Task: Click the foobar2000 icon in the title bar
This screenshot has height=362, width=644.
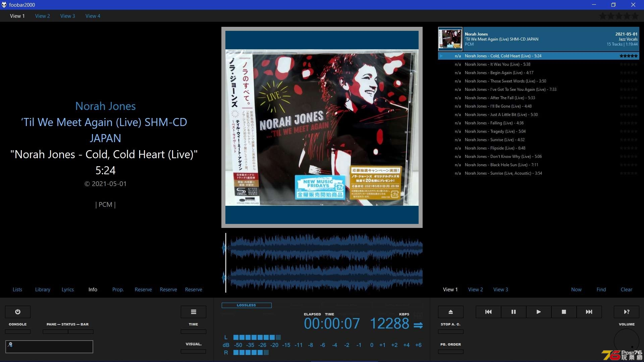Action: click(4, 5)
